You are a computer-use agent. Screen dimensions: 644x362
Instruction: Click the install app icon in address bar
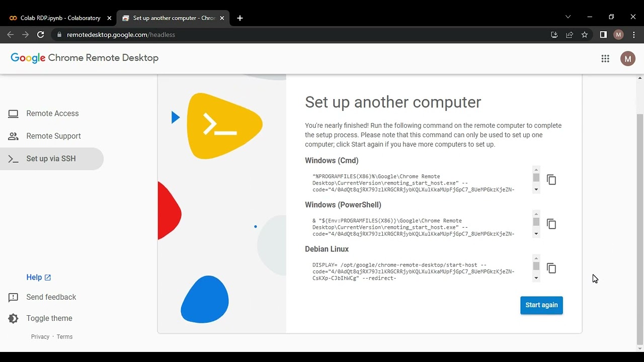(x=554, y=35)
